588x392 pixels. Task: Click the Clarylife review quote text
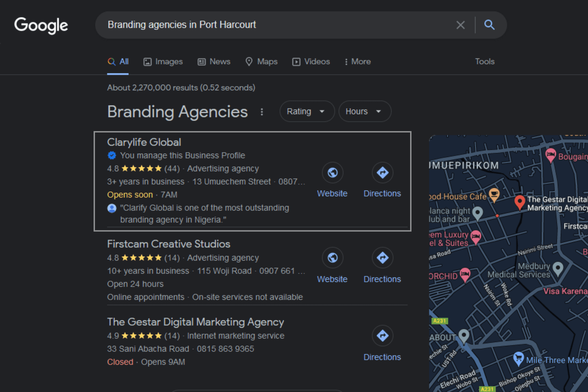204,214
